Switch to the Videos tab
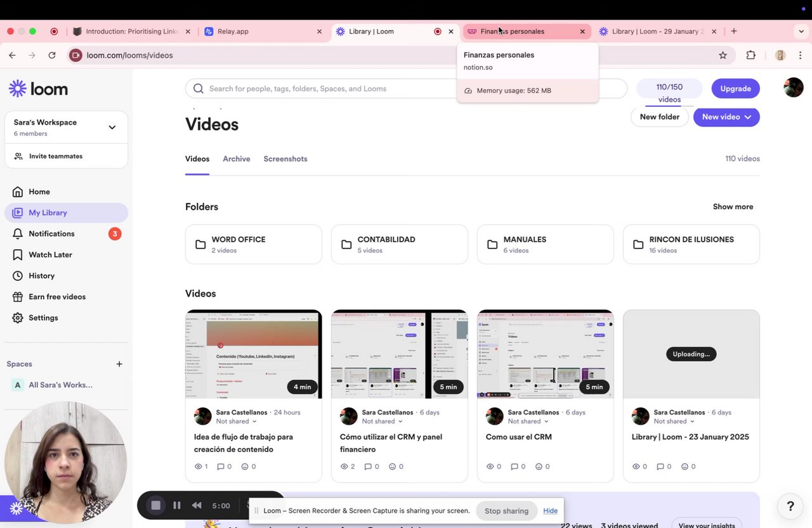This screenshot has width=812, height=528. pos(197,159)
